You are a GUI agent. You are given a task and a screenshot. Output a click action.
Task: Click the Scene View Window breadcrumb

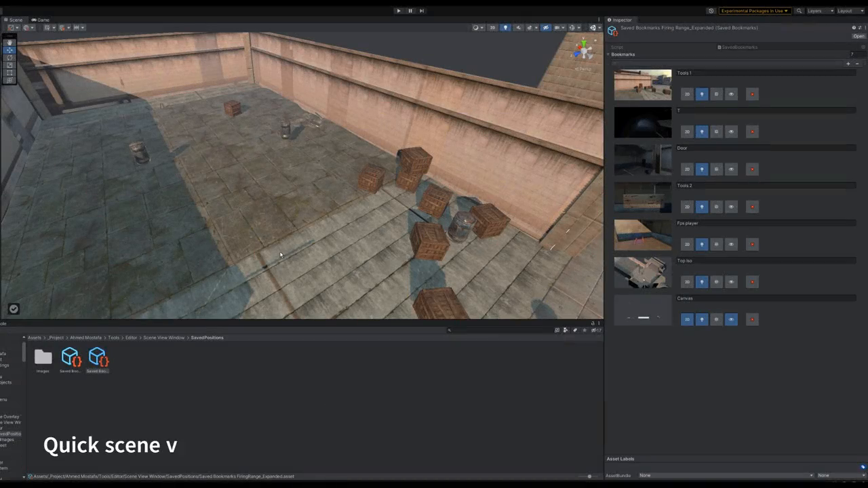(x=163, y=338)
